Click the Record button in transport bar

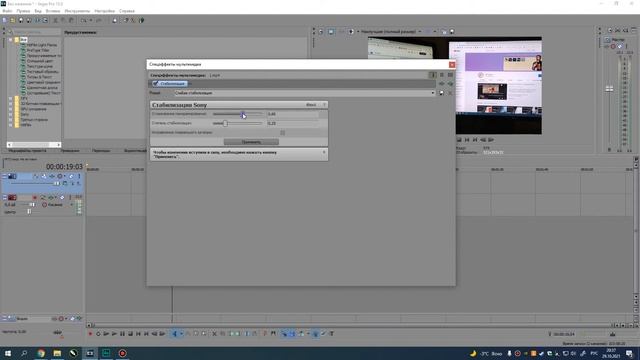(90, 334)
